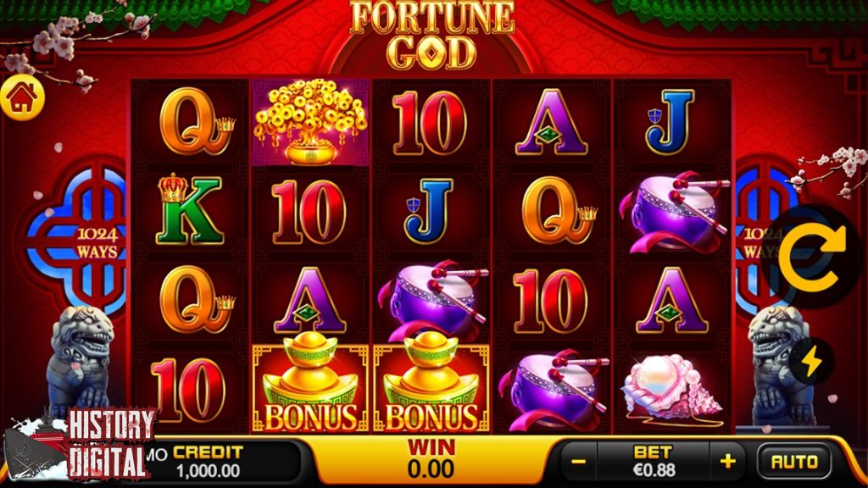868x488 pixels.
Task: Click the WIN 0.00 amount display
Action: 431,458
